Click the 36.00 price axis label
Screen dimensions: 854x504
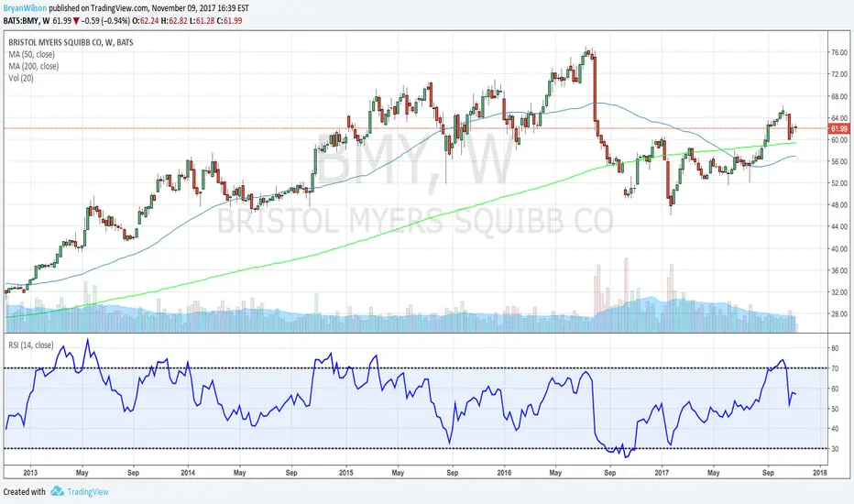[839, 271]
